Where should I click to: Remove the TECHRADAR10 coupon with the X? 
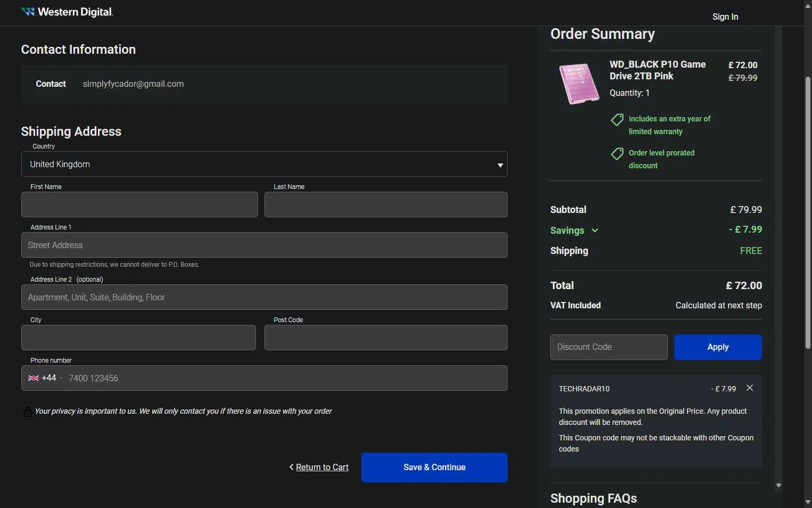(750, 388)
